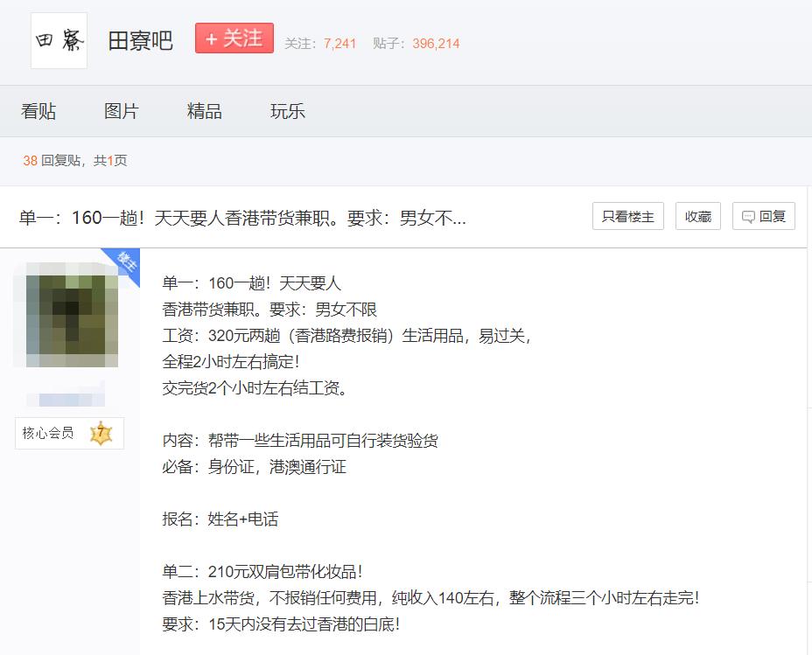The image size is (812, 655).
Task: Reply to the thread using 回复
Action: 763,216
